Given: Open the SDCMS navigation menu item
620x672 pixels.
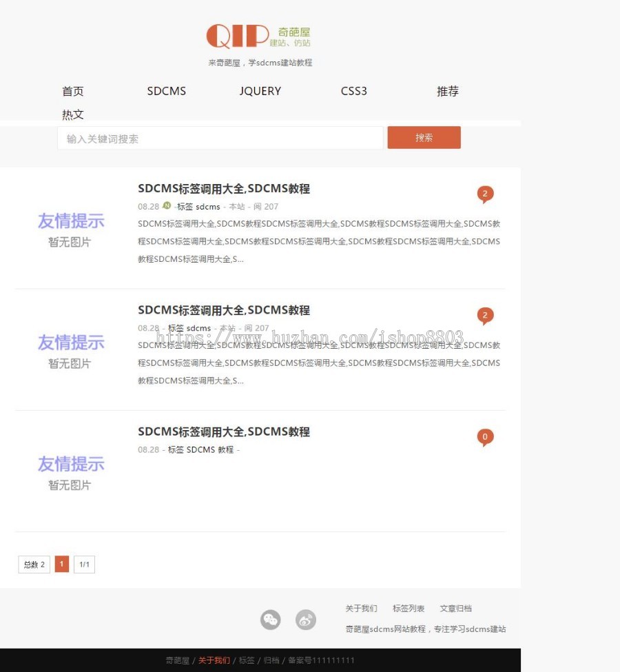Looking at the screenshot, I should pos(166,91).
